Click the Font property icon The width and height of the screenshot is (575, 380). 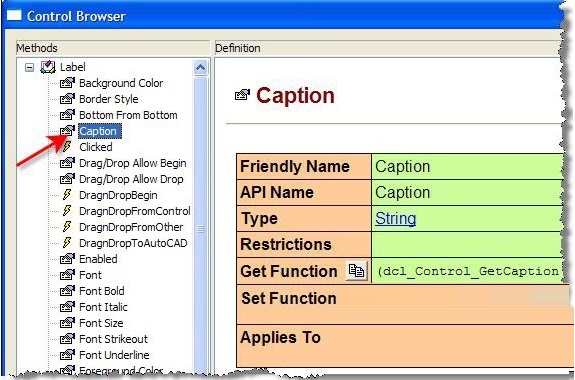[67, 275]
